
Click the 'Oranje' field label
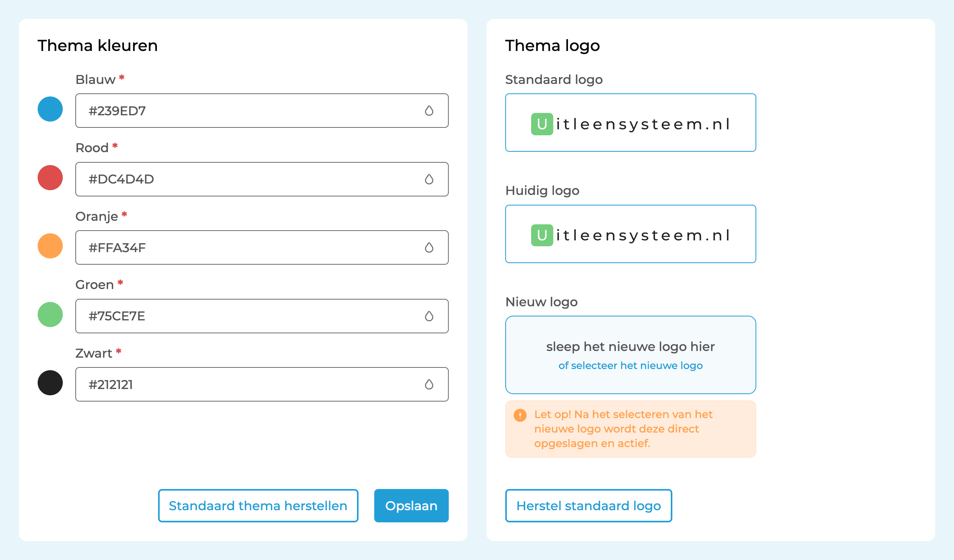[96, 216]
